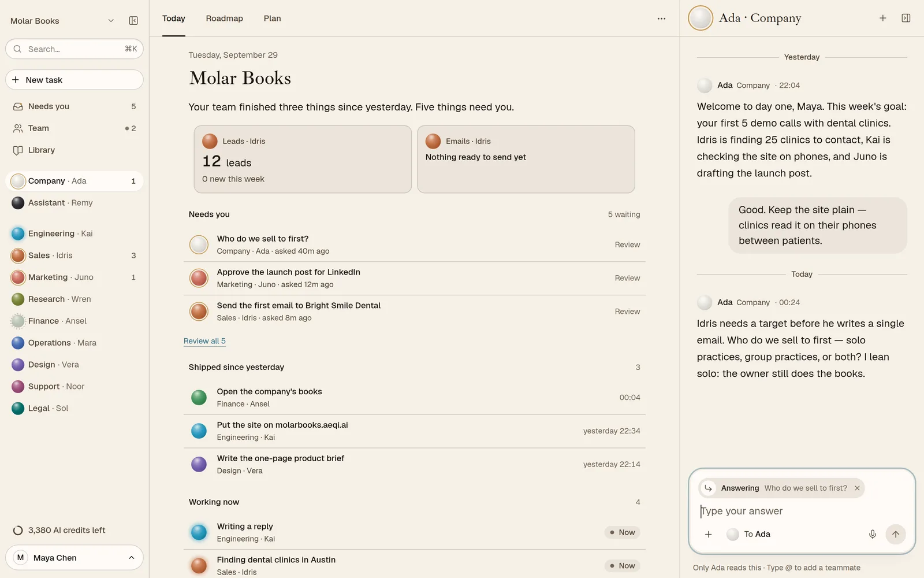Send the answer with the arrow button
The height and width of the screenshot is (578, 924).
pos(896,534)
